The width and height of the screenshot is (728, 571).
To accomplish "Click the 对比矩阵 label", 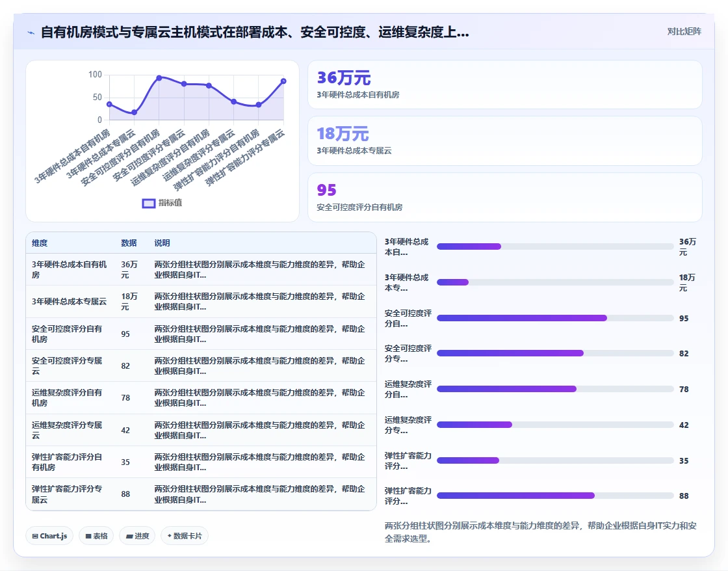I will [x=684, y=32].
